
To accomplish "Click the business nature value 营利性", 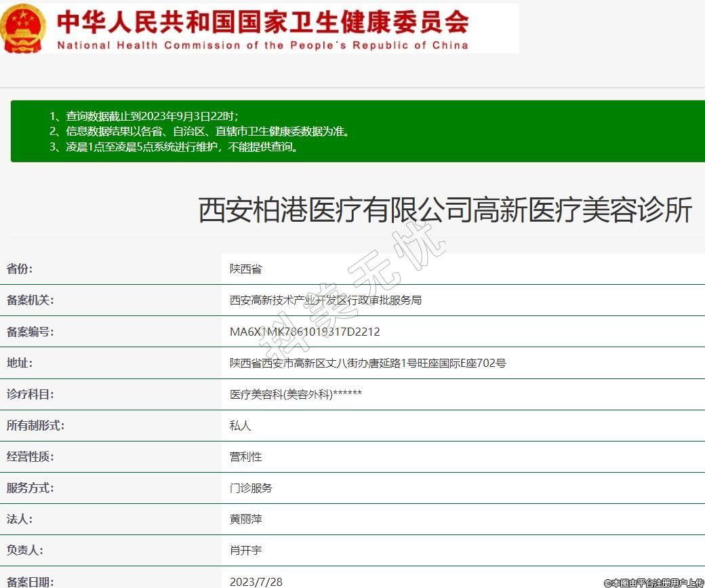I will (x=245, y=457).
